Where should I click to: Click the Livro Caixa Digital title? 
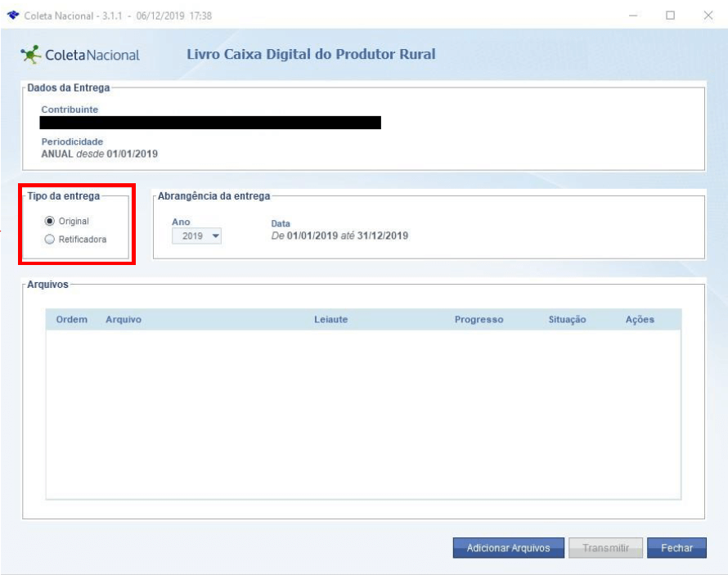pos(311,54)
